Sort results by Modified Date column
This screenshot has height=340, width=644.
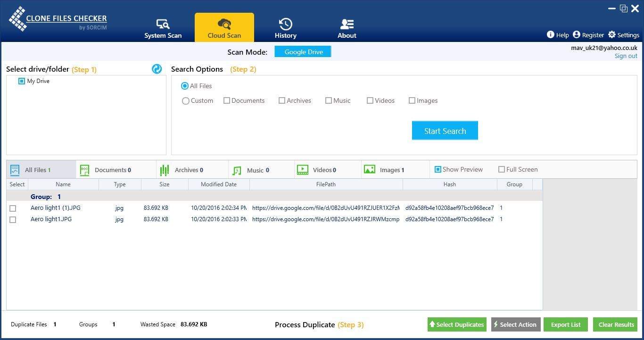219,184
